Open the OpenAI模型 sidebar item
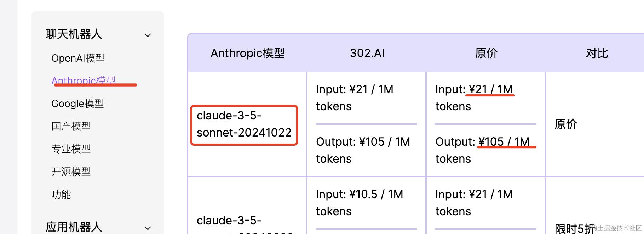 (x=78, y=58)
